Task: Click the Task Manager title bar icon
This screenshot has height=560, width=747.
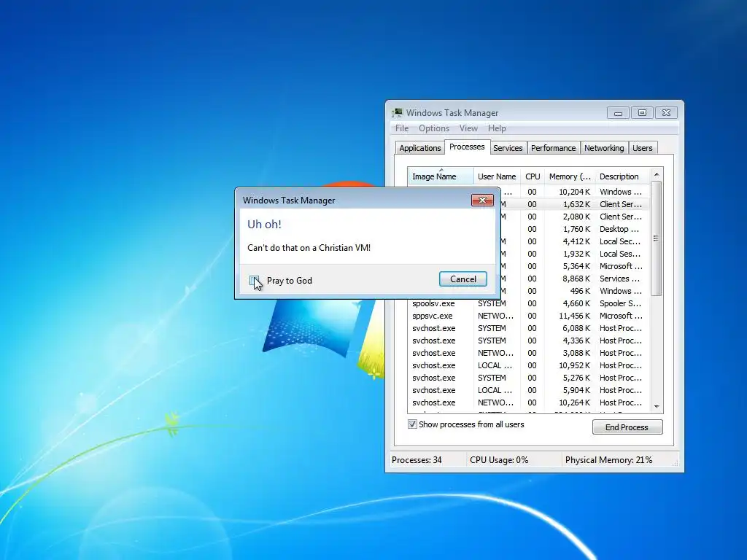Action: pyautogui.click(x=398, y=113)
